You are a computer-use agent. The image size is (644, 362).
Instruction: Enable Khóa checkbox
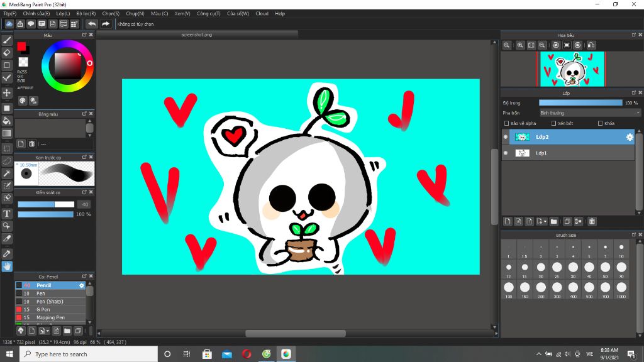coord(601,123)
